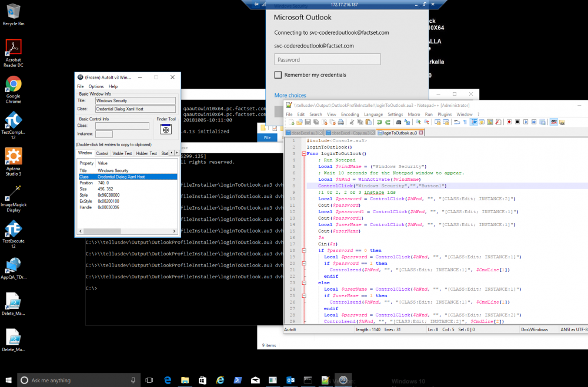Click the Playback macro icon

[x=525, y=122]
